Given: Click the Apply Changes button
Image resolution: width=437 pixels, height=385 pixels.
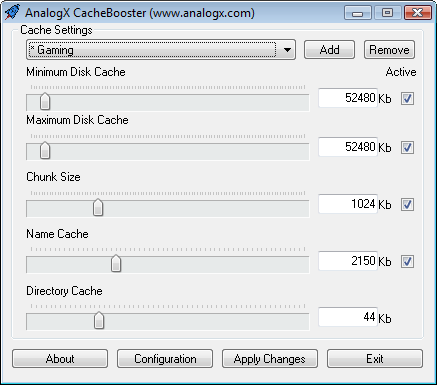Looking at the screenshot, I should coord(270,359).
